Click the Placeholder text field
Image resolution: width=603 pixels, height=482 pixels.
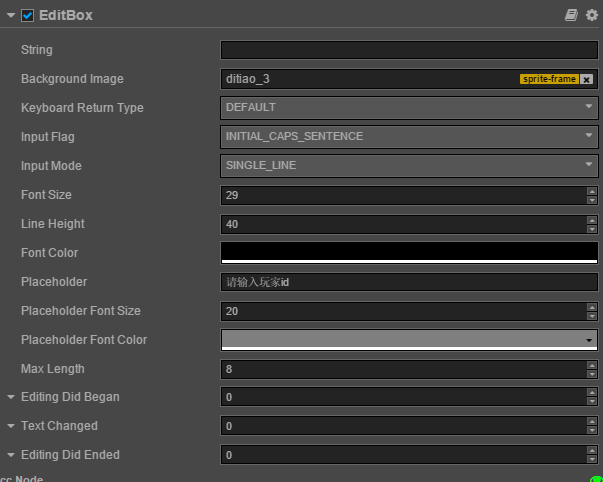[408, 282]
